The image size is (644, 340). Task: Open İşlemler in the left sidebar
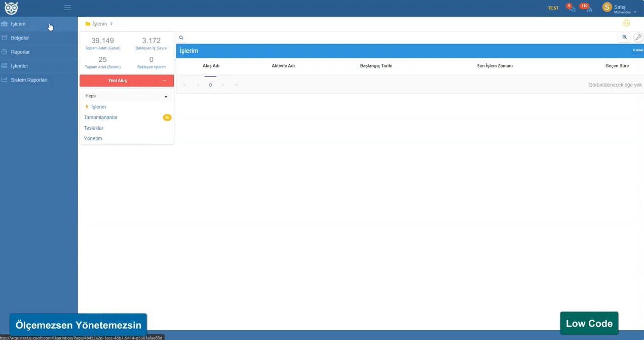point(39,66)
